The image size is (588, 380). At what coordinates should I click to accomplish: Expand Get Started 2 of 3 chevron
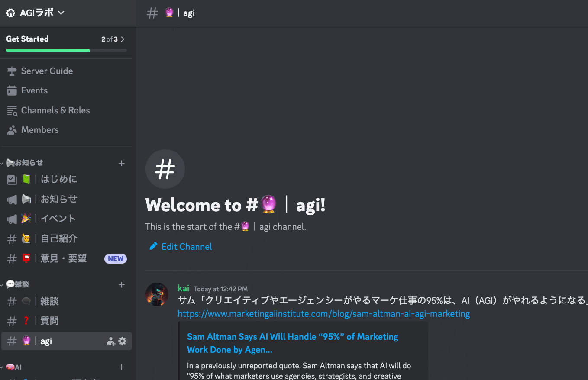(123, 39)
